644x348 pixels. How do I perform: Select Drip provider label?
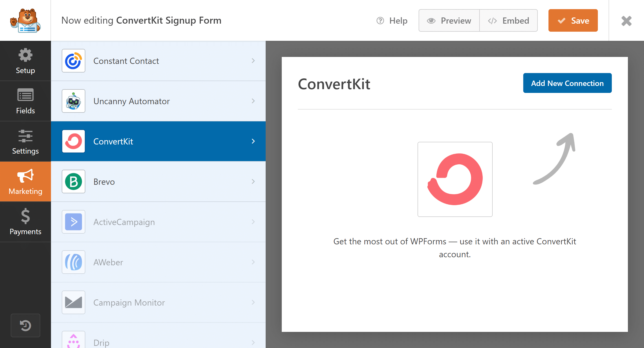click(x=101, y=343)
